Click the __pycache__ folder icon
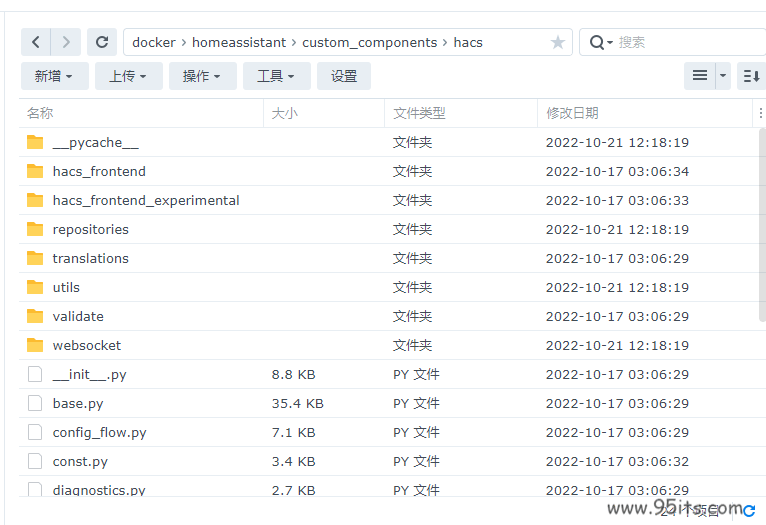Image resolution: width=766 pixels, height=525 pixels. tap(35, 142)
